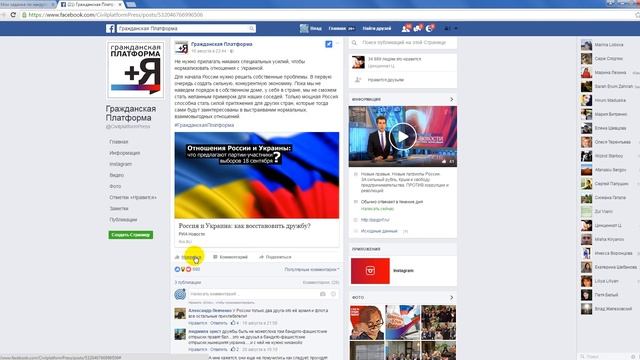640x360 pixels.
Task: Open friend requests icon in top bar
Action: [406, 29]
